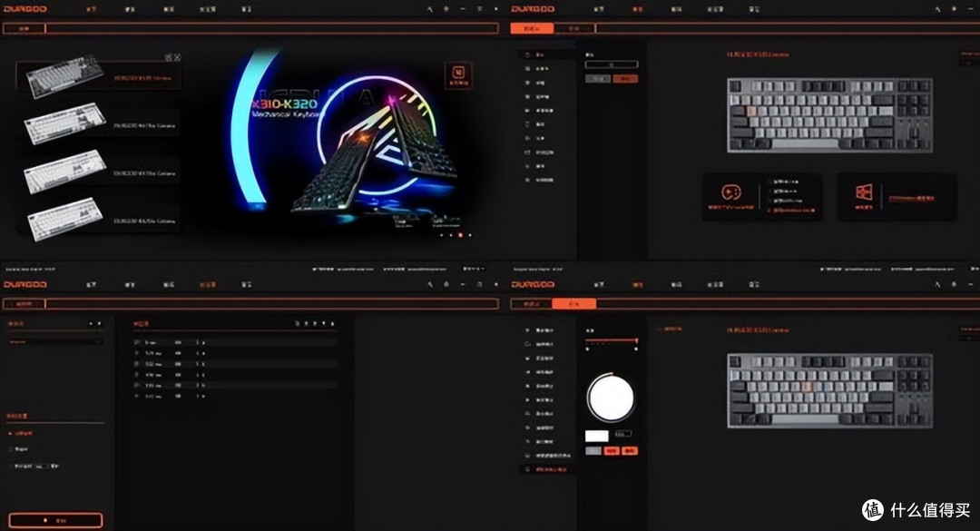The height and width of the screenshot is (531, 980).
Task: Click key input box in key-settings panel
Action: click(612, 64)
